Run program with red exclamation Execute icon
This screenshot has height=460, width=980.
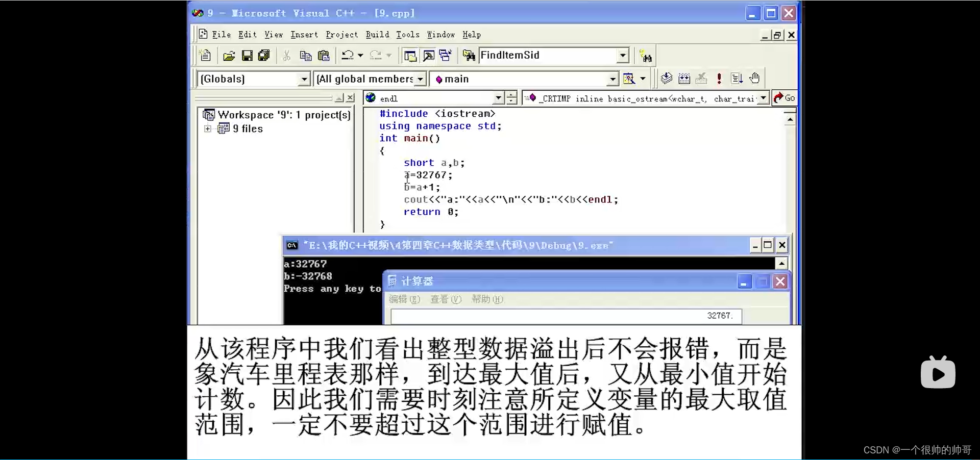tap(719, 78)
